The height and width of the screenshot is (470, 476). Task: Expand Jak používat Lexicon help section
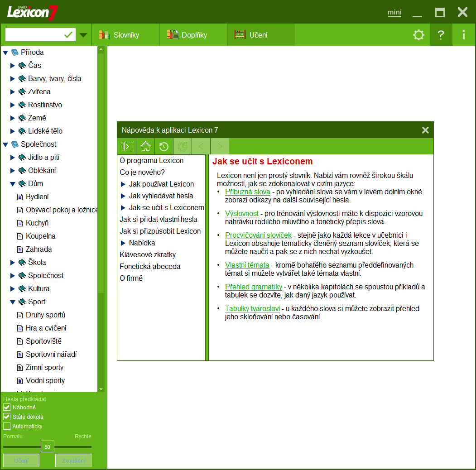tap(123, 184)
